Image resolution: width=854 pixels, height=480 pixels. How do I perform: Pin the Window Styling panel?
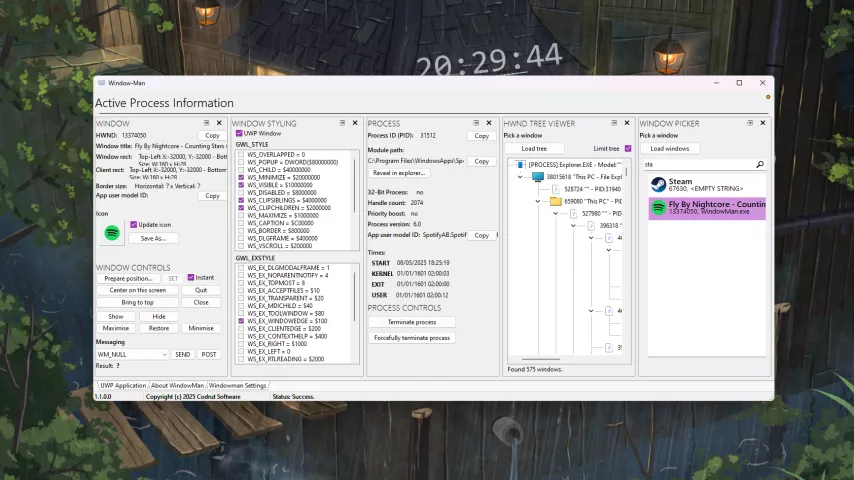click(342, 123)
